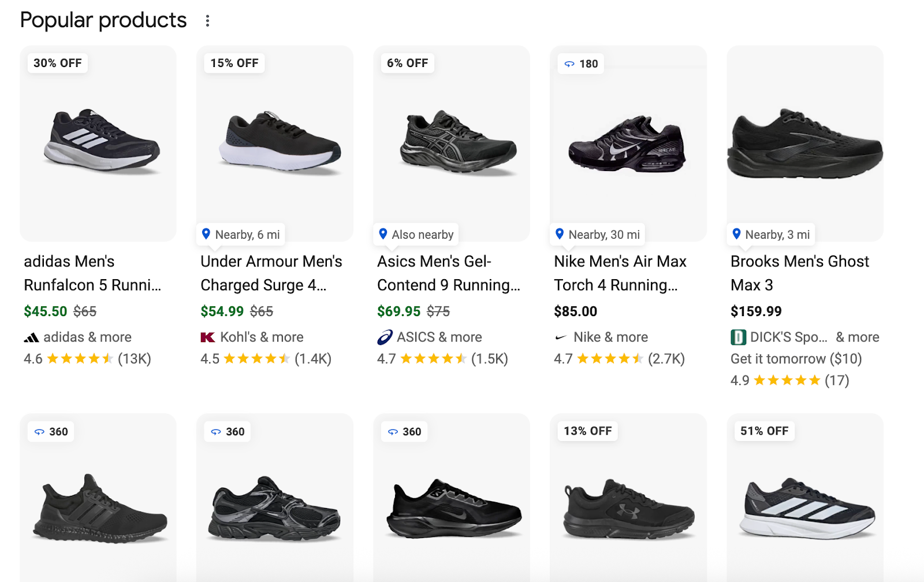
Task: Click the location pin on the Under Armour card
Action: coord(206,235)
